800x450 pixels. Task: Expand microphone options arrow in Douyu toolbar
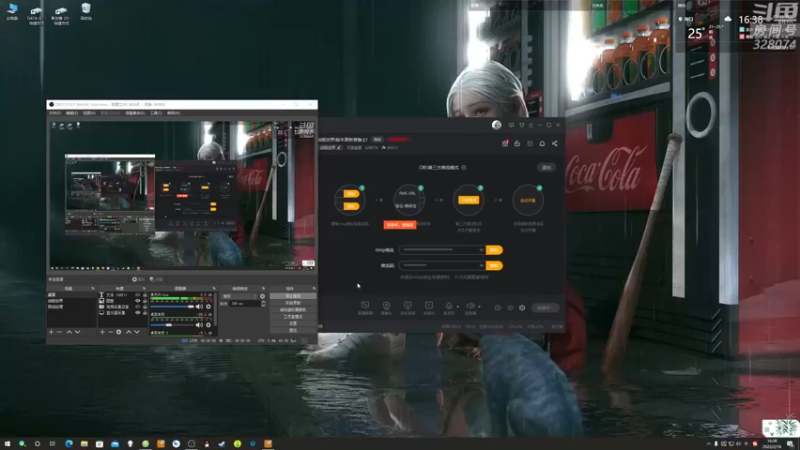pyautogui.click(x=458, y=307)
